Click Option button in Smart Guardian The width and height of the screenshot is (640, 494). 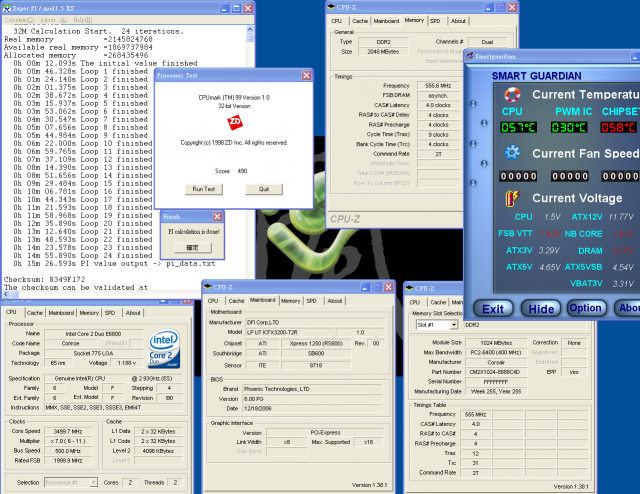(586, 308)
